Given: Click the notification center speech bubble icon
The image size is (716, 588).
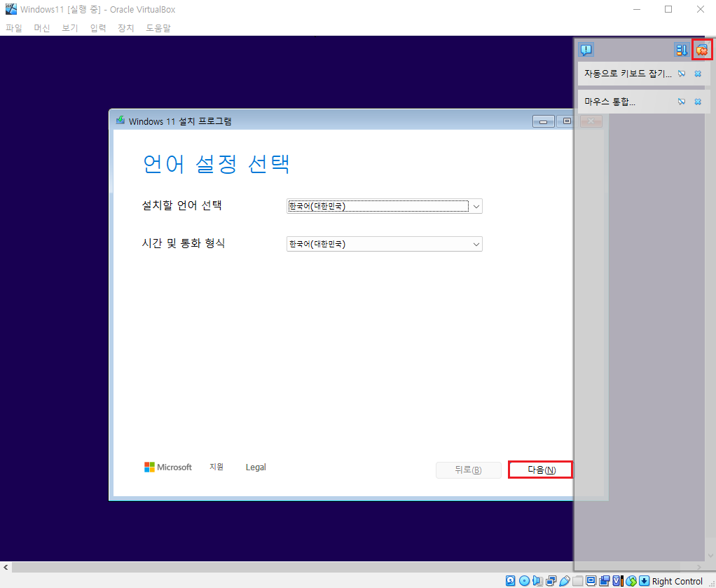Looking at the screenshot, I should point(586,49).
